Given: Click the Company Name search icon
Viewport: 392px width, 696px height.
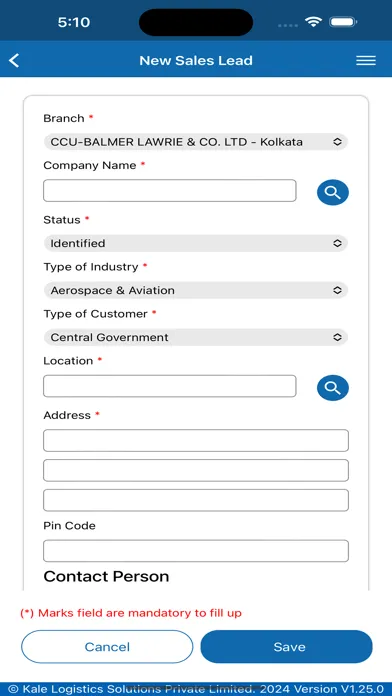Looking at the screenshot, I should (x=333, y=192).
